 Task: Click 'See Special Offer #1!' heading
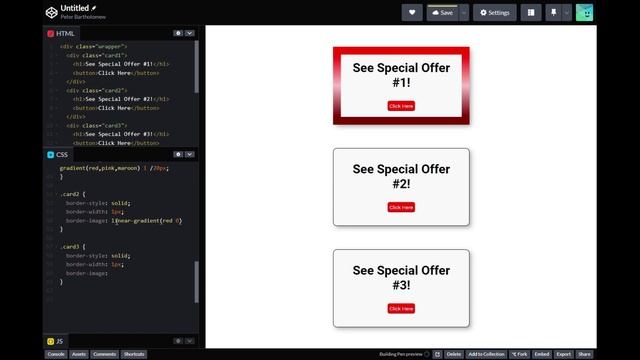coord(401,75)
